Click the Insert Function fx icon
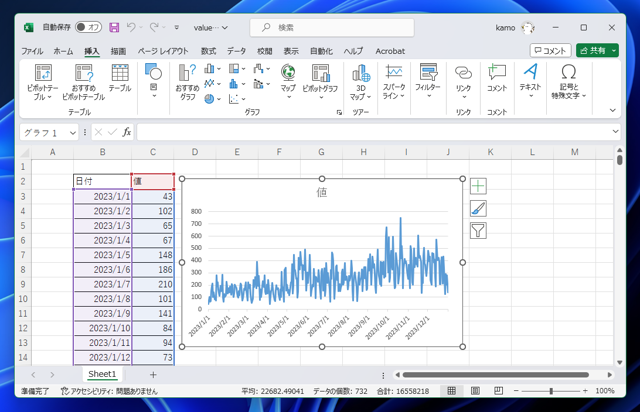Viewport: 640px width, 412px height. point(126,132)
